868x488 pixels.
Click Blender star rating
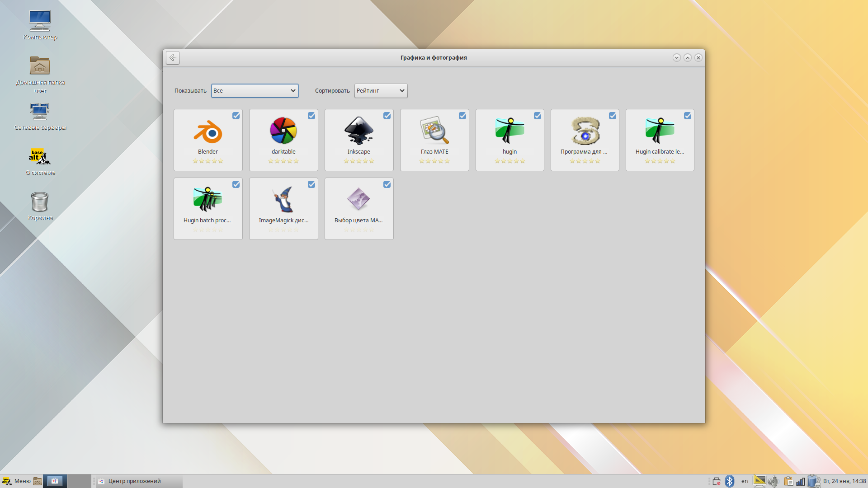[x=208, y=161]
